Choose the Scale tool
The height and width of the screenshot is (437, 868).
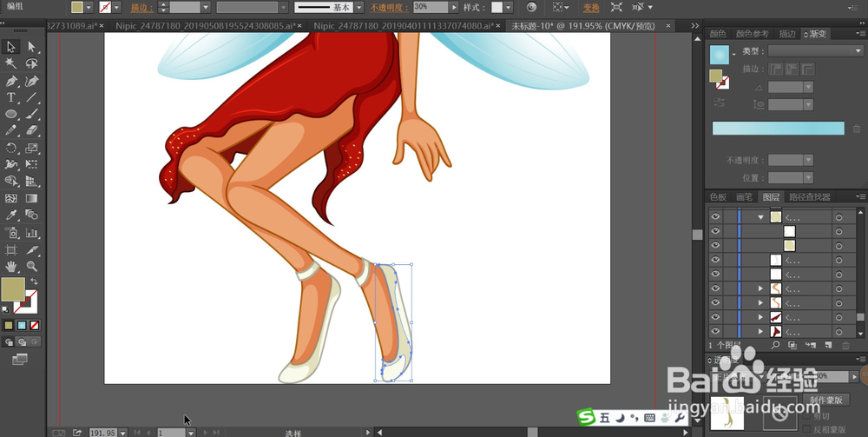pyautogui.click(x=31, y=148)
